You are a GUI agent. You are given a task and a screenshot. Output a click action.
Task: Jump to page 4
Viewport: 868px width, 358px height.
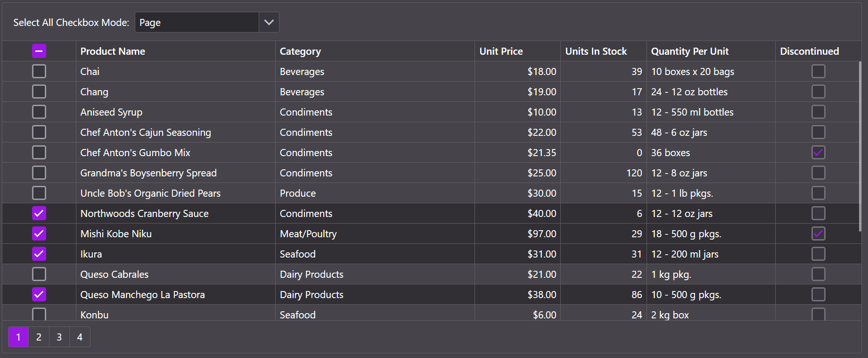(80, 337)
